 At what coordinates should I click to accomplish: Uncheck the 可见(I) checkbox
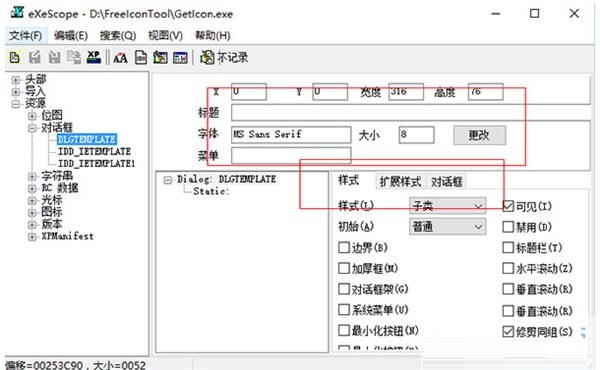coord(508,206)
